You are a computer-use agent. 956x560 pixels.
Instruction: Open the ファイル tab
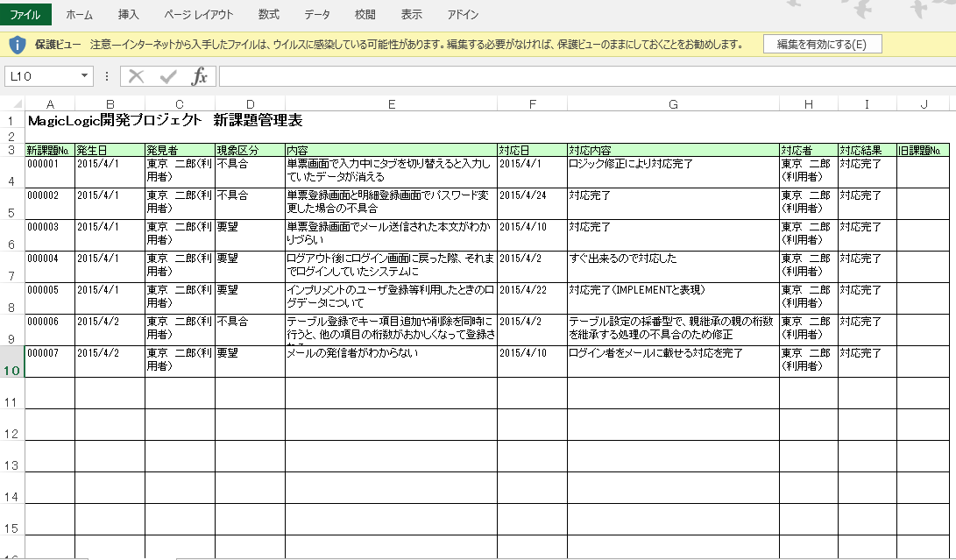[x=25, y=14]
